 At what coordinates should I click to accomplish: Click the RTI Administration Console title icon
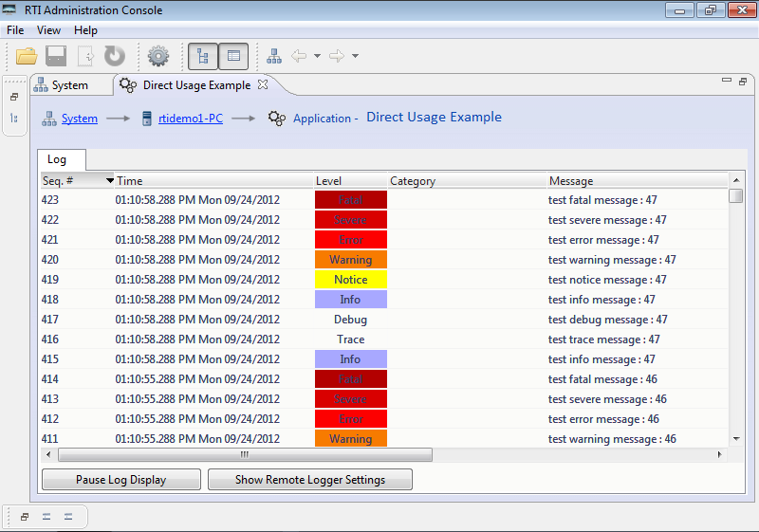point(9,9)
